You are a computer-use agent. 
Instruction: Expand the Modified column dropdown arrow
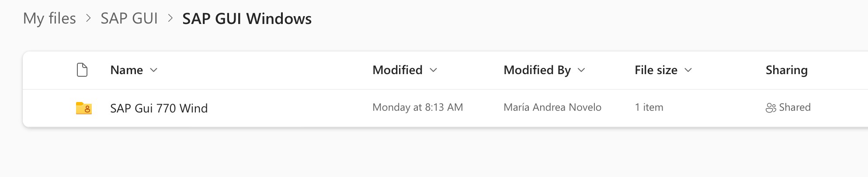pyautogui.click(x=433, y=70)
